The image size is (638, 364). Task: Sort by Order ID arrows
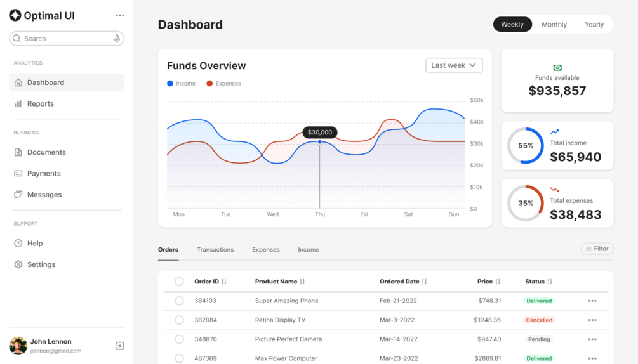(x=224, y=282)
